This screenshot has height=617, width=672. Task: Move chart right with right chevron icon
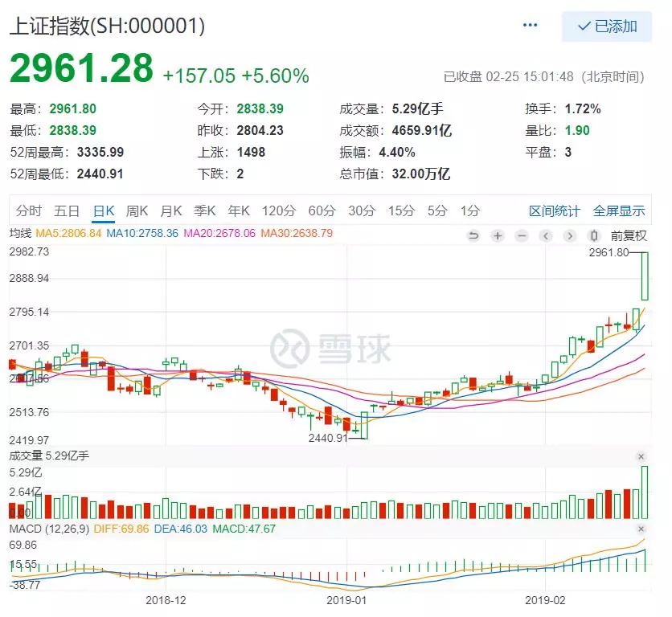click(x=570, y=235)
